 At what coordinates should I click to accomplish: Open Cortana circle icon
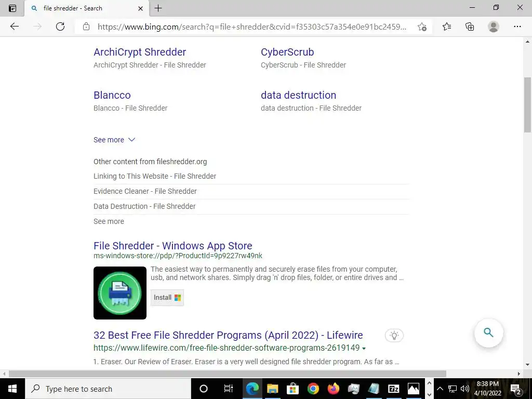point(203,389)
